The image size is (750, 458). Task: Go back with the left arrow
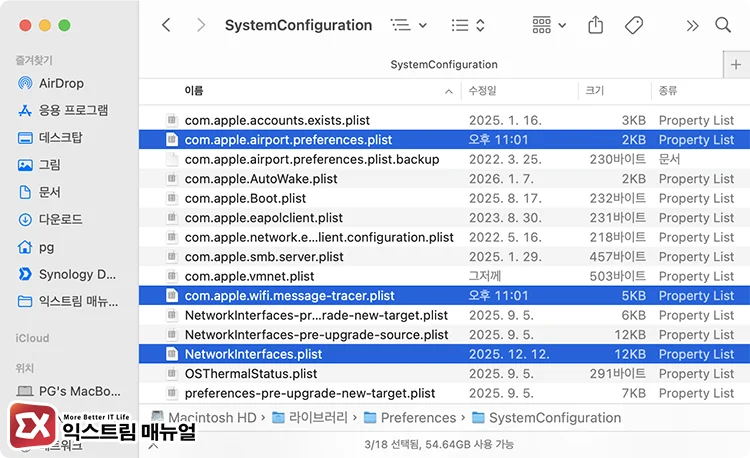pyautogui.click(x=166, y=25)
